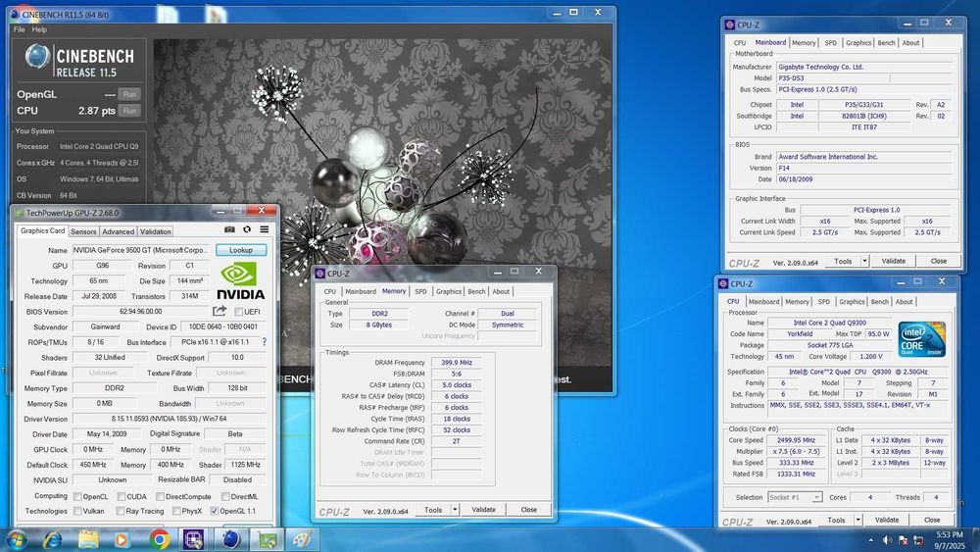Toggle the UEFI checkbox in GPU-Z
This screenshot has width=980, height=552.
pos(238,312)
